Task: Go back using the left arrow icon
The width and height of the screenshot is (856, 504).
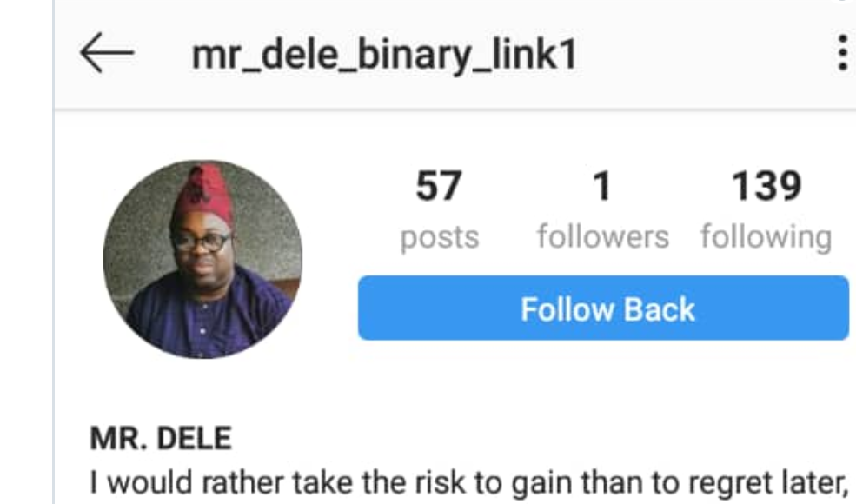Action: click(x=106, y=52)
